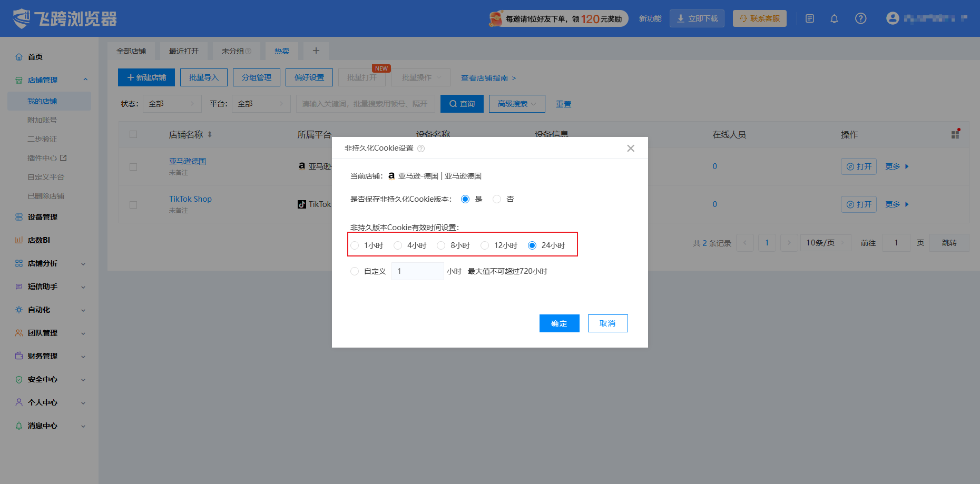Click the 新建店铺 button
This screenshot has height=484, width=980.
click(146, 77)
